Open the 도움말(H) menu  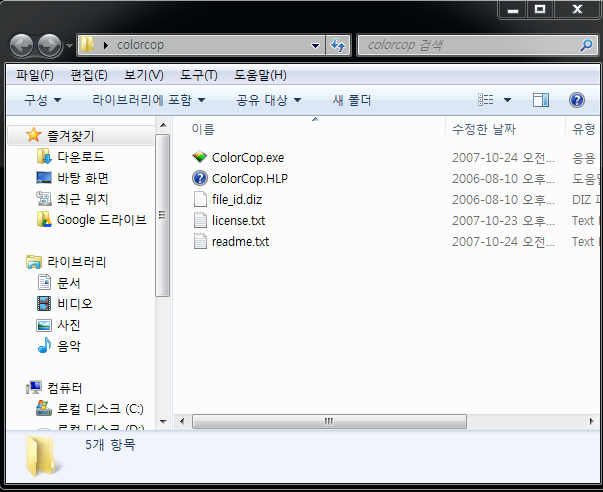point(260,75)
